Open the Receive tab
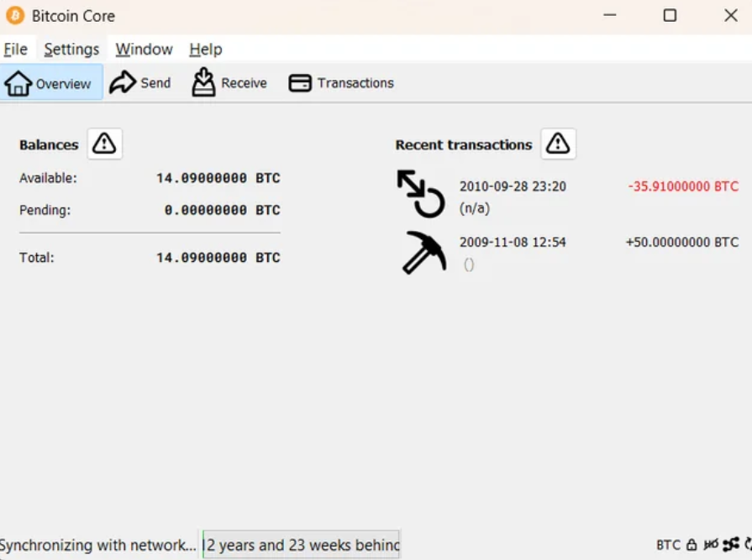The width and height of the screenshot is (752, 560). coord(229,83)
